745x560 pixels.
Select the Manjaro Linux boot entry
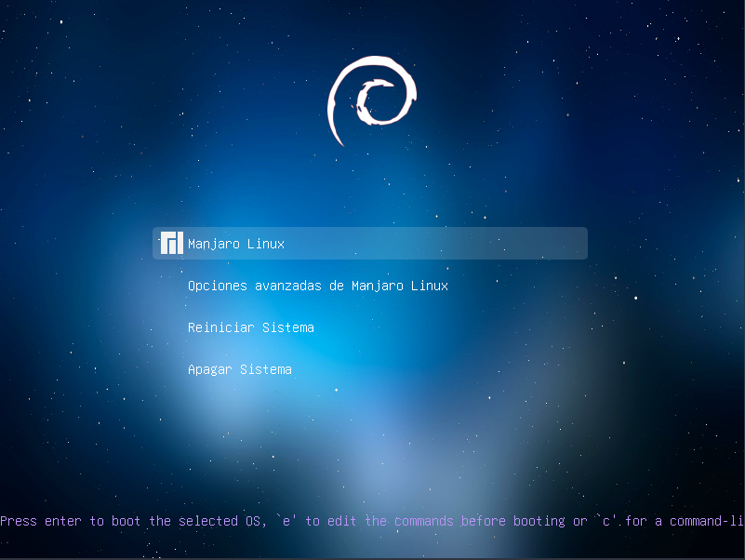[369, 244]
